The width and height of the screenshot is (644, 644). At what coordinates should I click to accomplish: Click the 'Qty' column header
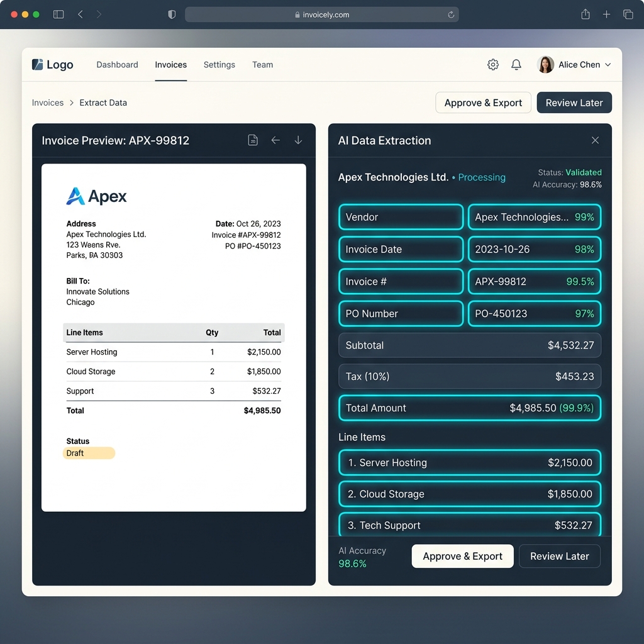point(212,332)
